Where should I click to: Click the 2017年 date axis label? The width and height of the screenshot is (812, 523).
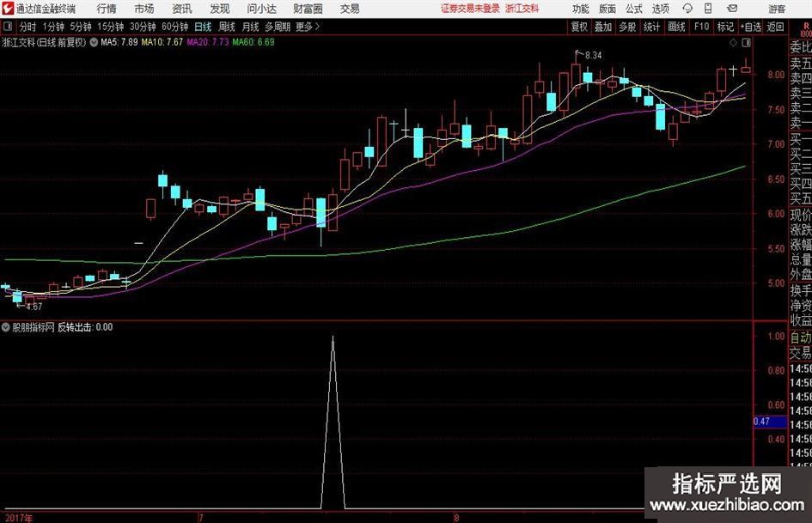19,518
